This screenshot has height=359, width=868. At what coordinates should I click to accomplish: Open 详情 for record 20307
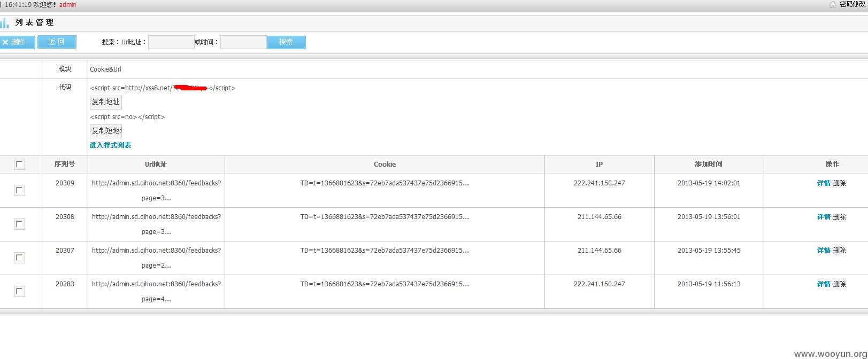pos(824,251)
